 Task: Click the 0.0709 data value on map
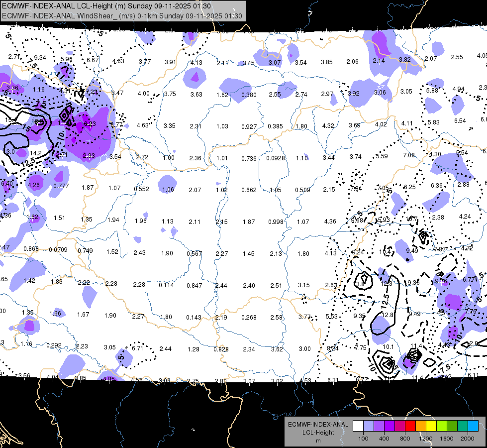pyautogui.click(x=58, y=250)
